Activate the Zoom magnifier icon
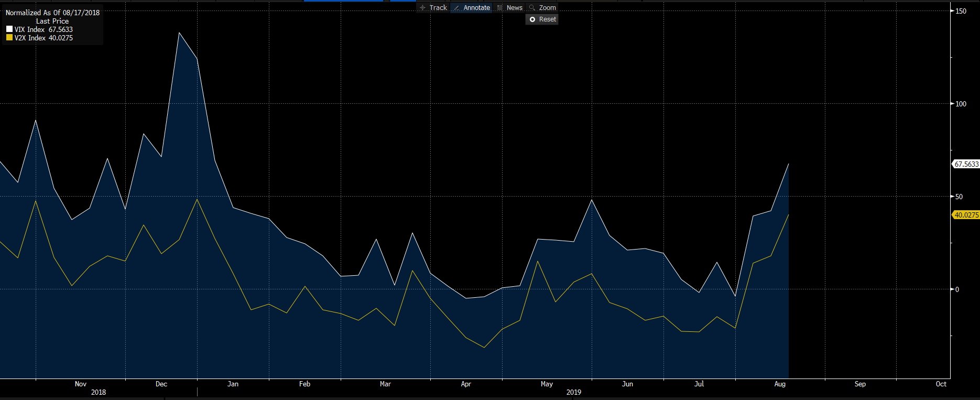This screenshot has width=980, height=400. click(532, 8)
